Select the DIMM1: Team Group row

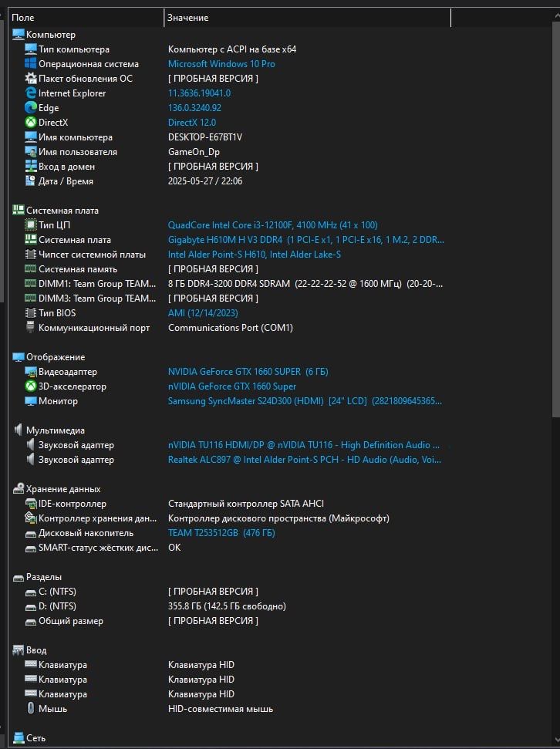[x=229, y=284]
